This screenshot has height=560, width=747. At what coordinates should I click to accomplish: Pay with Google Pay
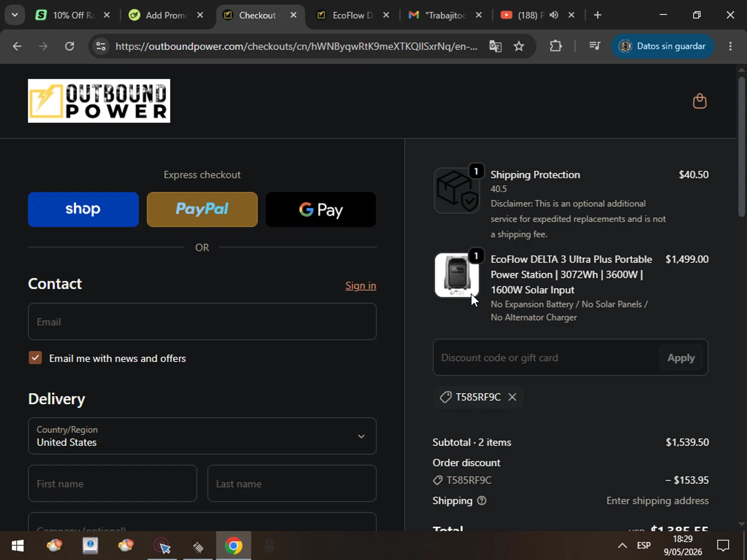pyautogui.click(x=321, y=210)
